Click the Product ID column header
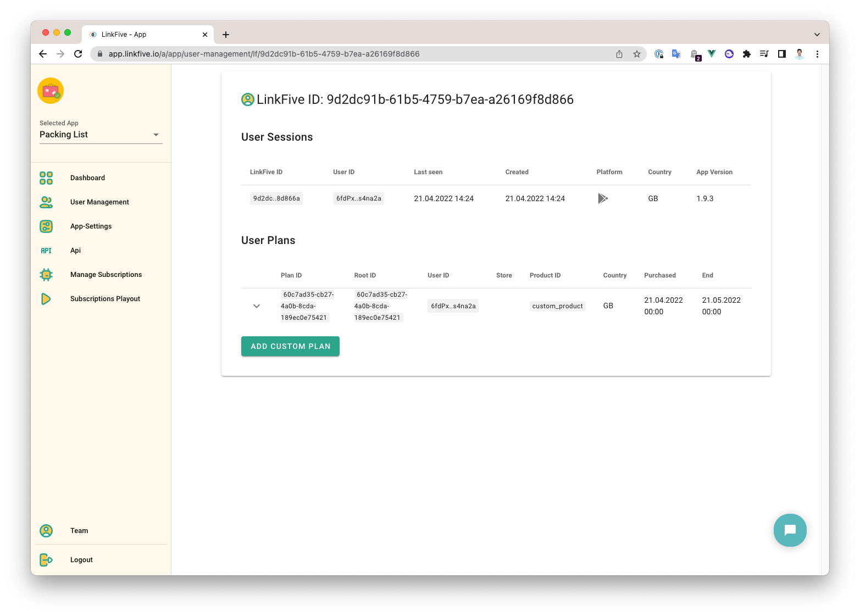Viewport: 860px width, 616px height. 545,275
